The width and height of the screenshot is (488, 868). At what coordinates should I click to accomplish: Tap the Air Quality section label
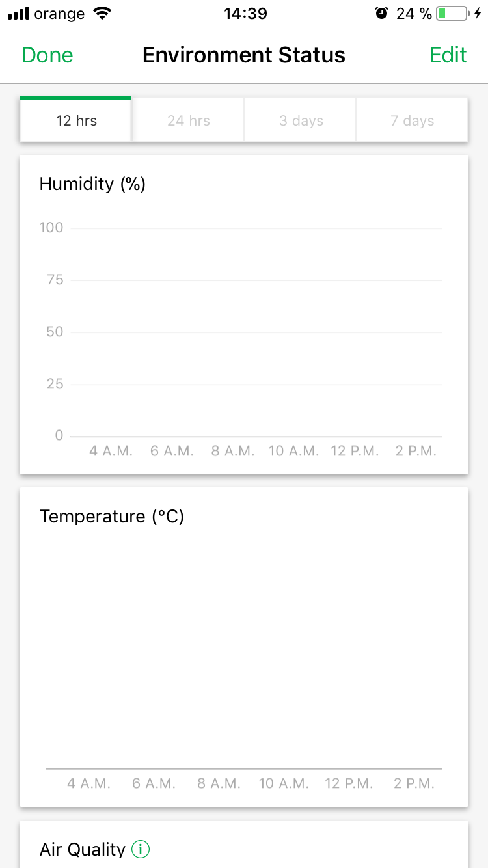[83, 849]
